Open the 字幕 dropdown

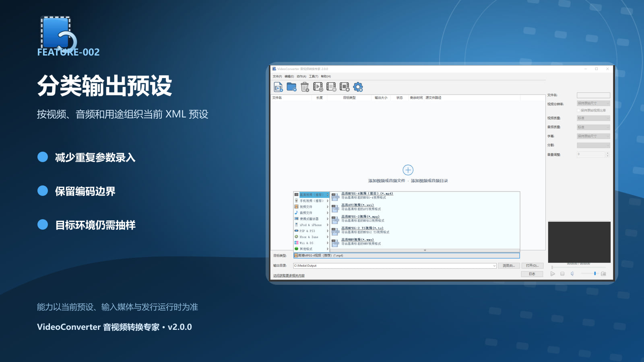coord(593,136)
